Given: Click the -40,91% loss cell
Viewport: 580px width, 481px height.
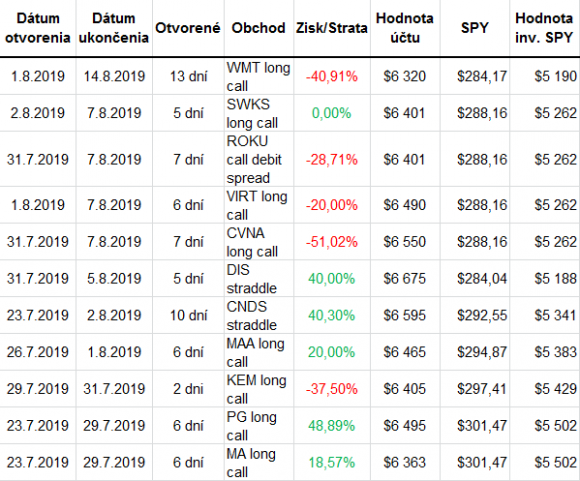Looking at the screenshot, I should (332, 77).
